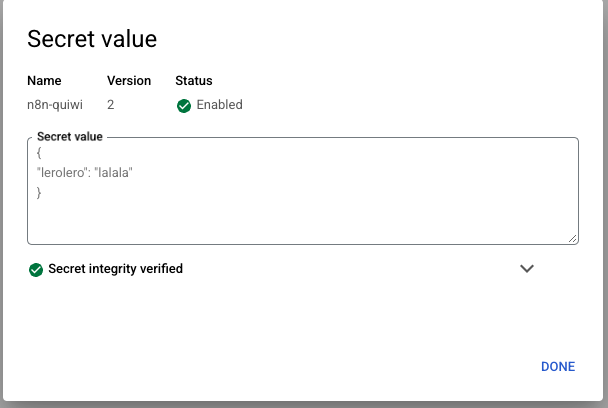Select the secret name n8n-quiwi
The width and height of the screenshot is (608, 408).
[55, 105]
